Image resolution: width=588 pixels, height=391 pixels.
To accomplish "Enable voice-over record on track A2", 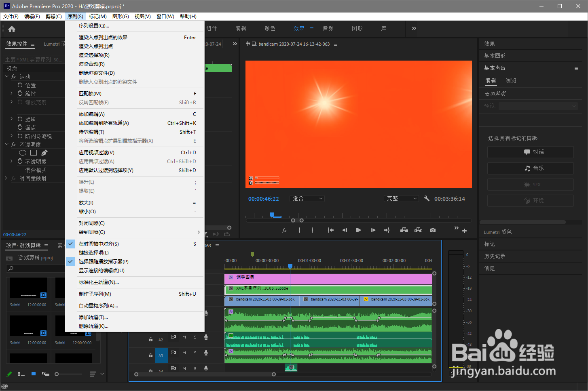I will pyautogui.click(x=206, y=337).
